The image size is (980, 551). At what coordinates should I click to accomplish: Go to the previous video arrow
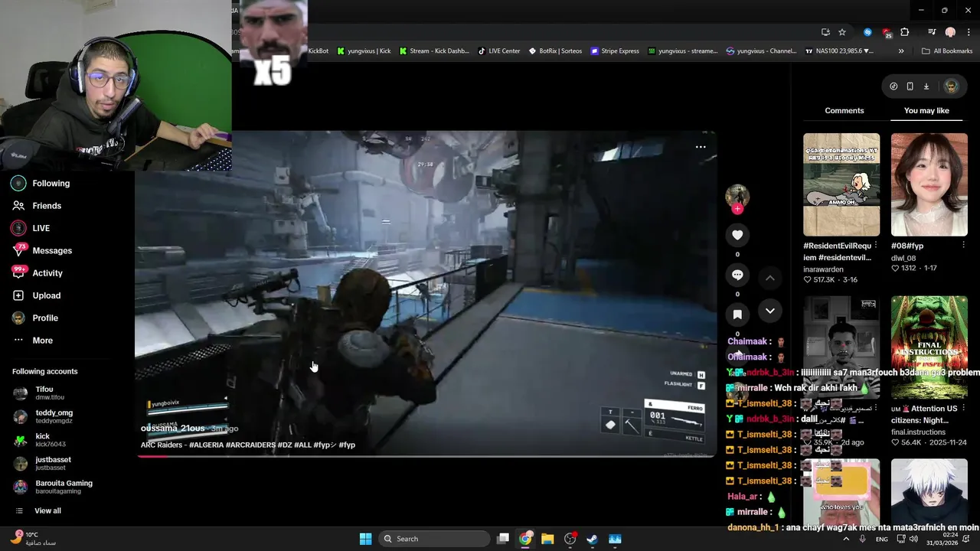tap(770, 278)
